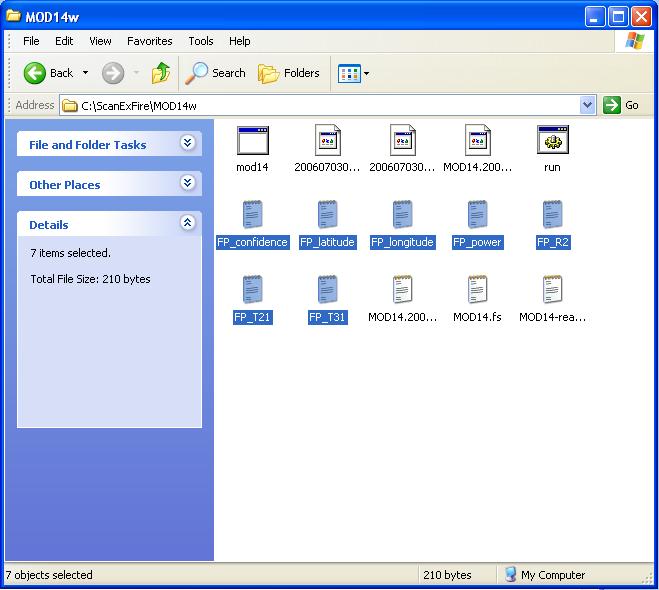Screen dimensions: 659x590
Task: Click the Details heading
Action: coord(49,225)
